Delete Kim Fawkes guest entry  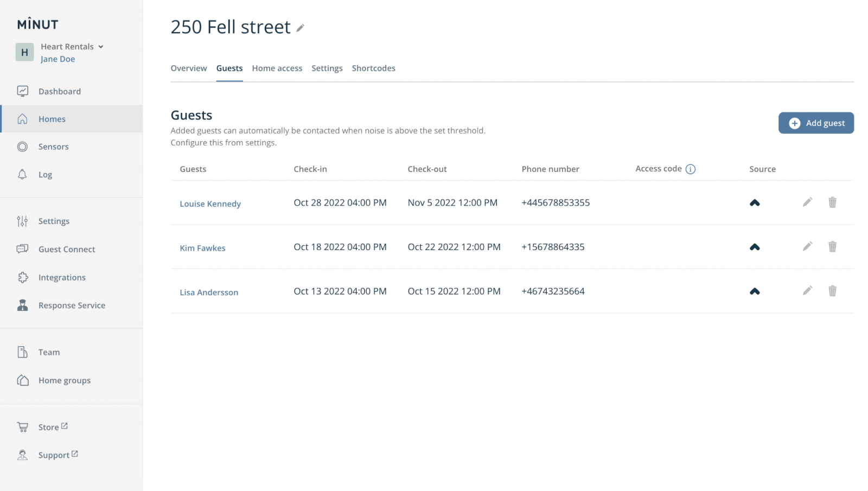832,247
